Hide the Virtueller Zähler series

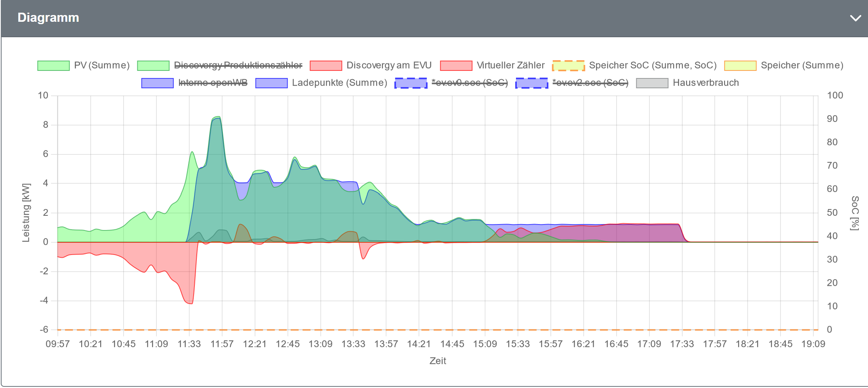pos(510,65)
